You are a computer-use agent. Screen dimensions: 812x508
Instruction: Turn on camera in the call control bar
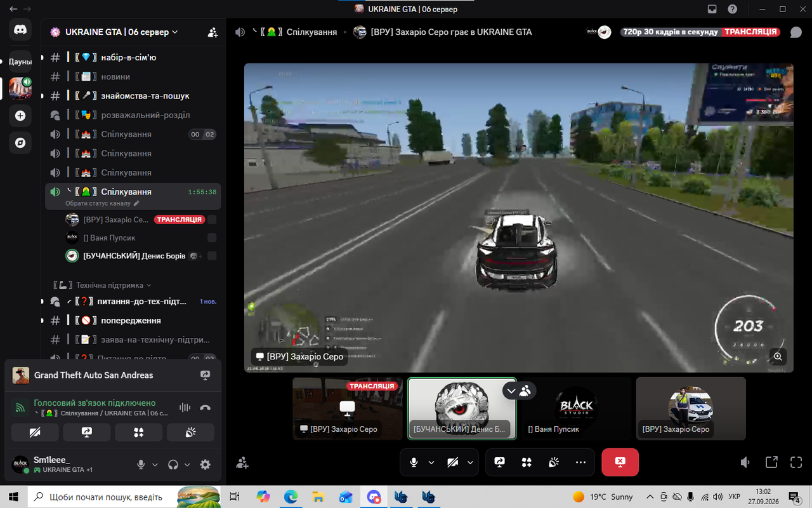point(452,462)
